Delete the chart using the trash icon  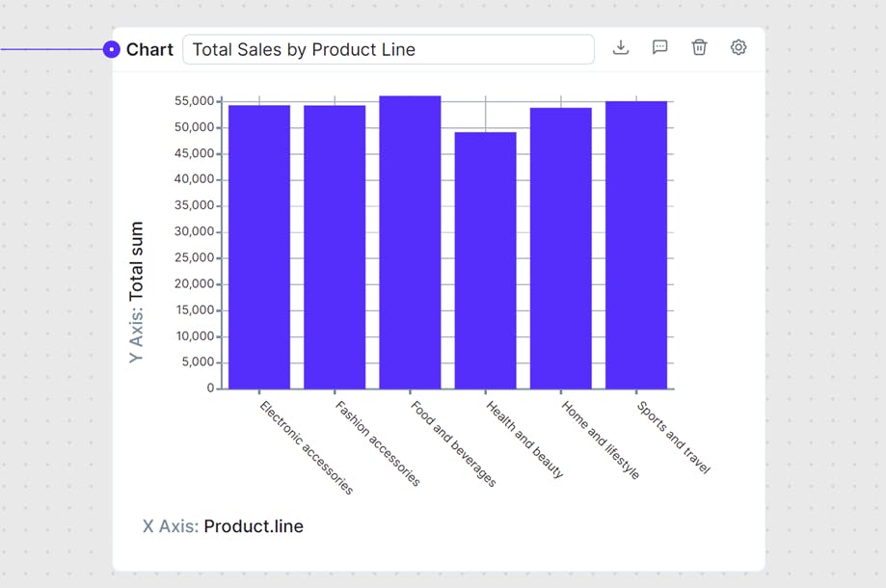[698, 46]
